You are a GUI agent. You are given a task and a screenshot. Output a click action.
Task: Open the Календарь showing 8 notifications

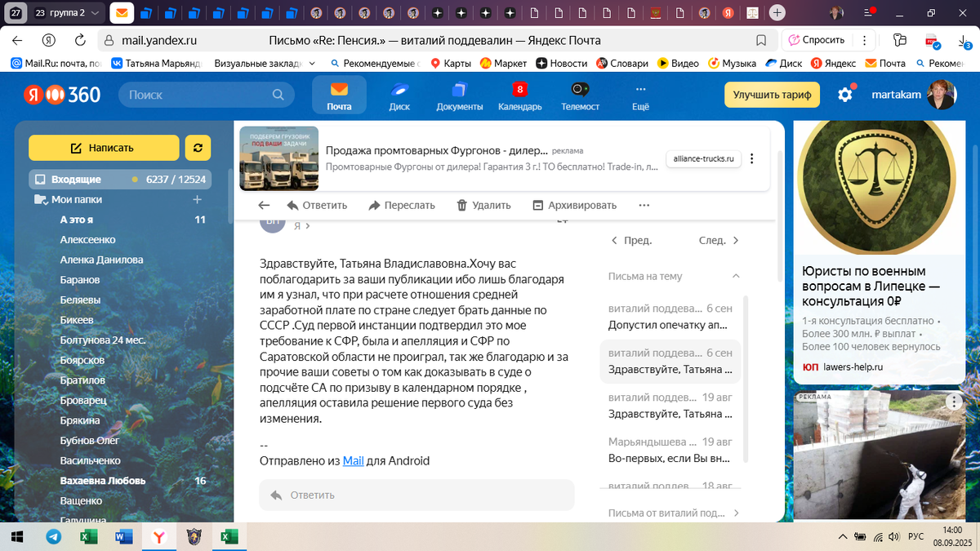(x=520, y=96)
